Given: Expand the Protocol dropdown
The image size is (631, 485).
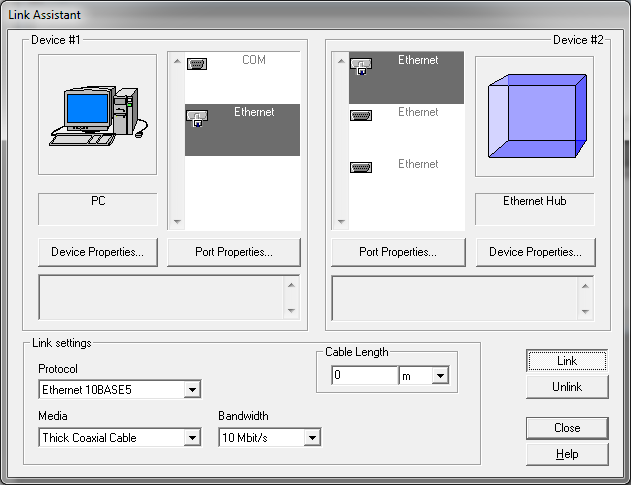Looking at the screenshot, I should coord(192,390).
